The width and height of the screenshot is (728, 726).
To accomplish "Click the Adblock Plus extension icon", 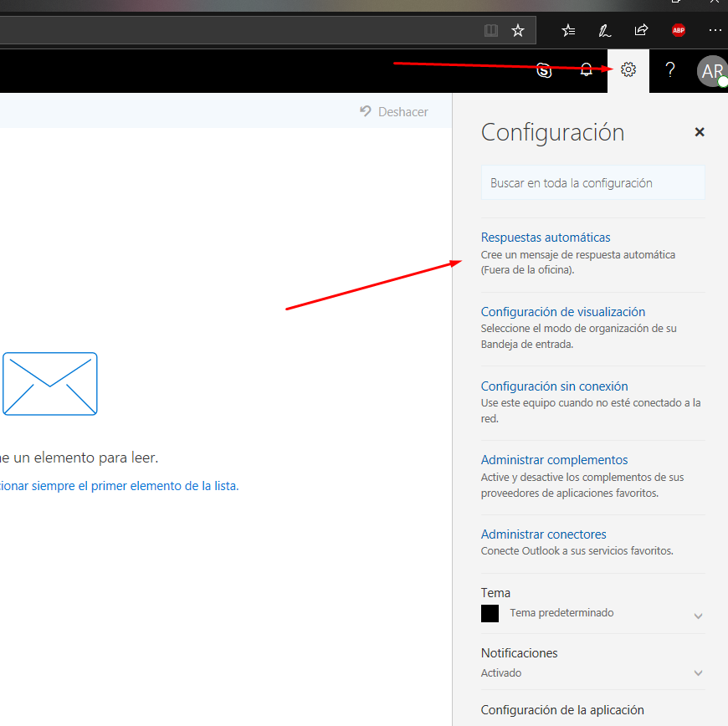I will pyautogui.click(x=679, y=30).
